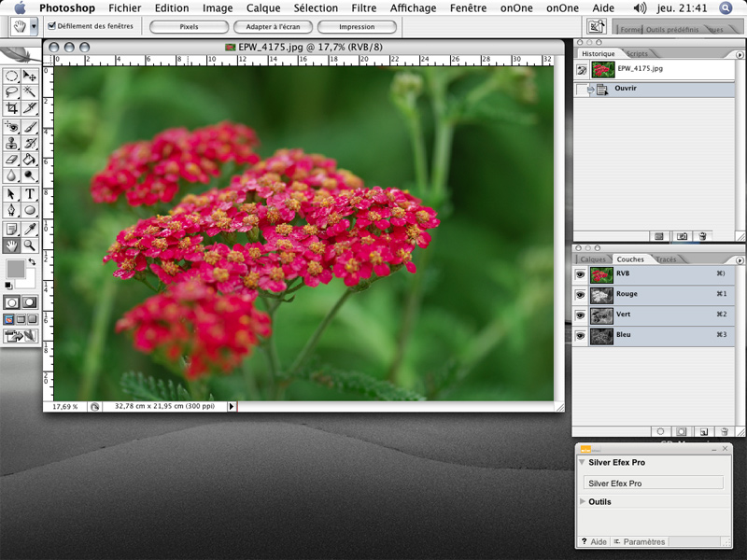Select the Hand tool in the toolbox
This screenshot has height=560, width=747.
(x=11, y=245)
